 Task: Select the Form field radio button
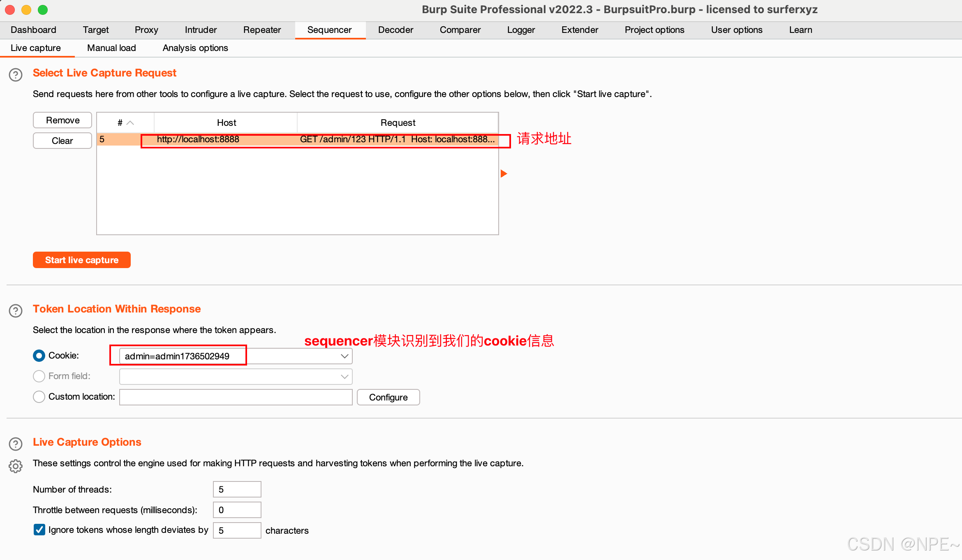39,376
